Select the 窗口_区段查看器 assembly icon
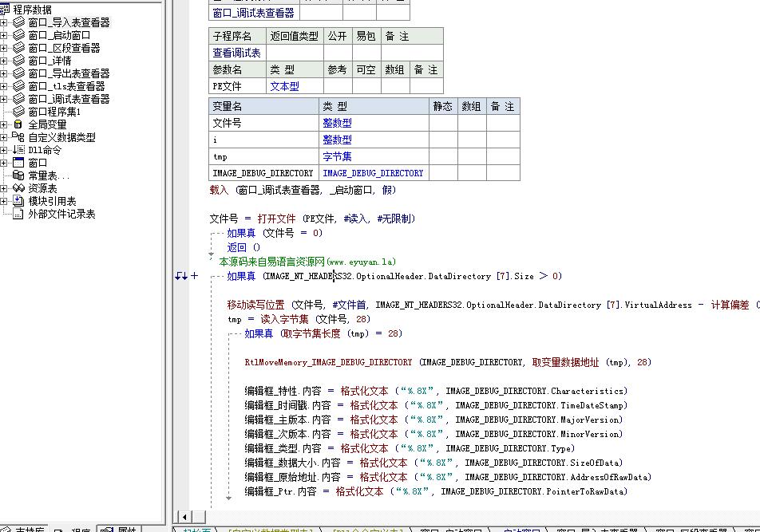The width and height of the screenshot is (760, 532). [18, 47]
